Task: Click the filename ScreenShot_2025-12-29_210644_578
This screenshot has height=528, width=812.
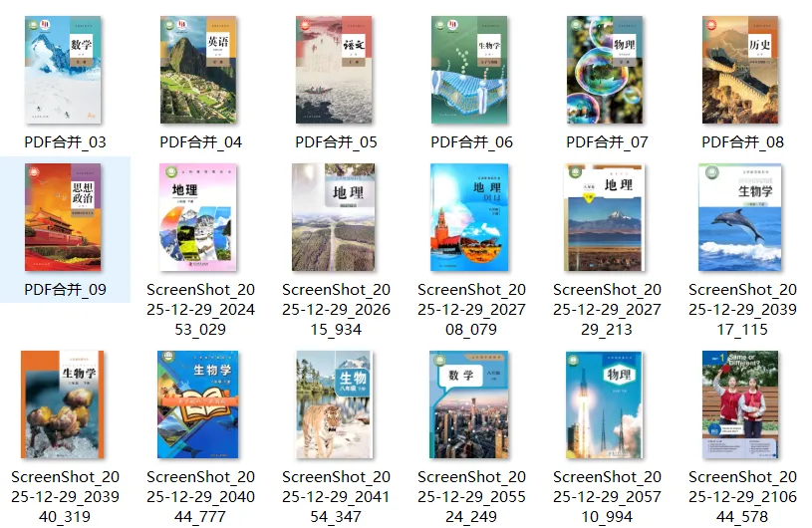Action: point(742,496)
